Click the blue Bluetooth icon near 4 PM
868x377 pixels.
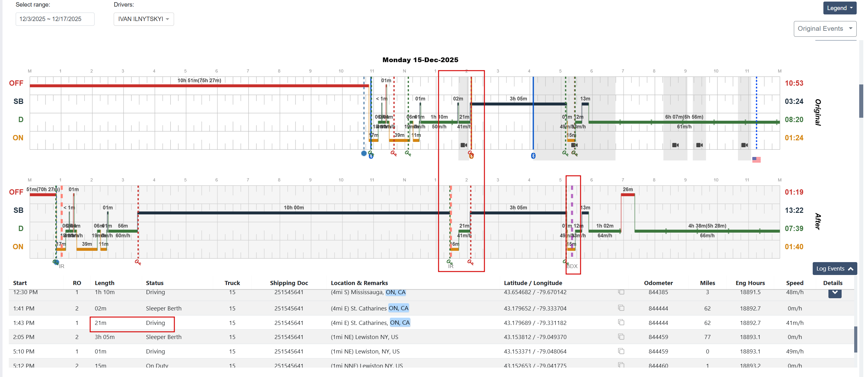[x=533, y=155]
